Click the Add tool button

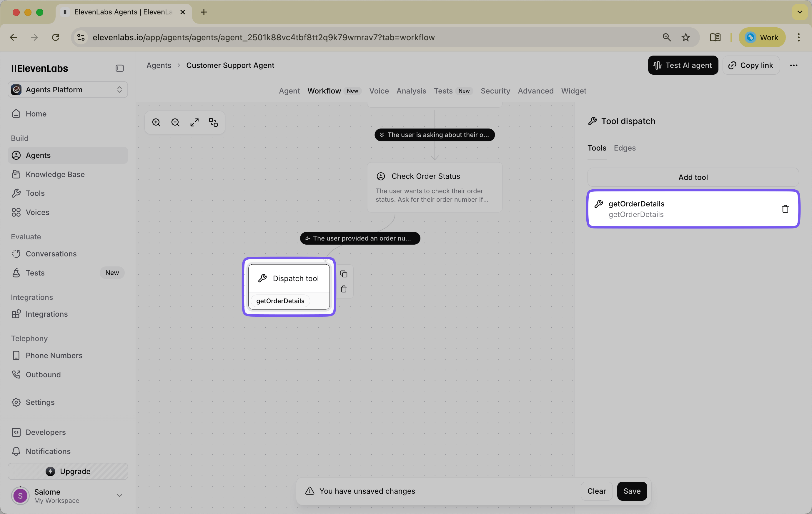point(692,177)
